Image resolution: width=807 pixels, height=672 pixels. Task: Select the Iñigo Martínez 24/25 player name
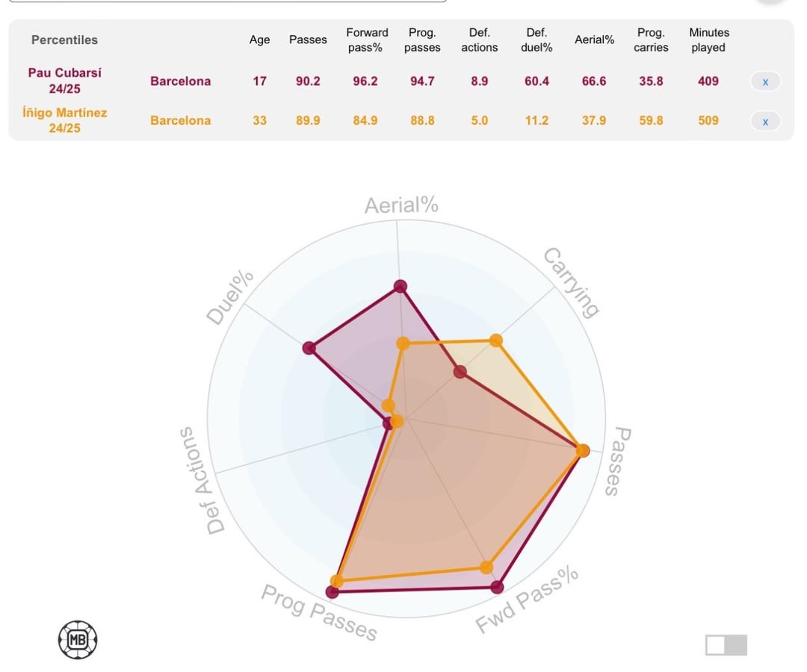point(65,120)
